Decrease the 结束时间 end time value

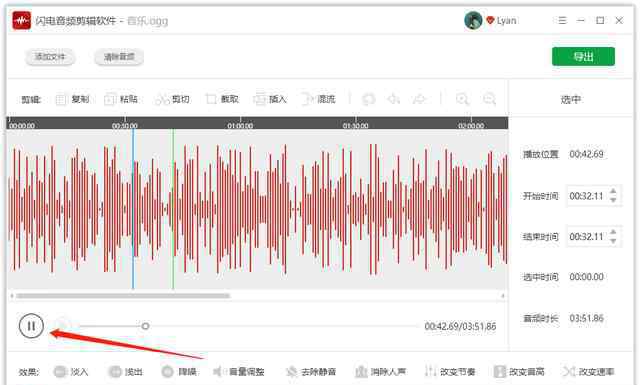(x=613, y=241)
